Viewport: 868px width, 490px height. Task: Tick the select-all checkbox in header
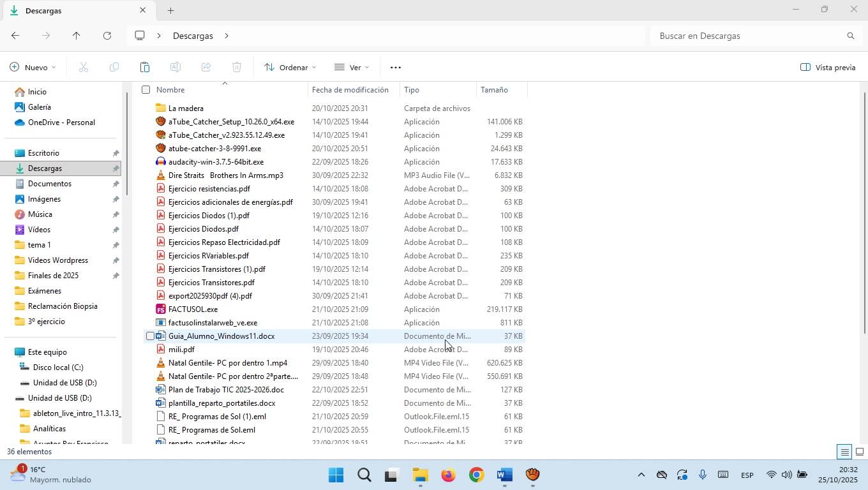point(146,90)
